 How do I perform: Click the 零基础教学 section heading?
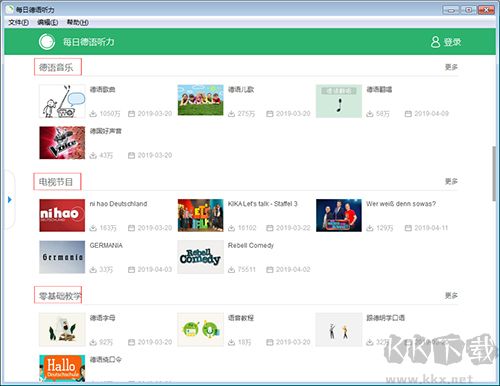click(60, 296)
